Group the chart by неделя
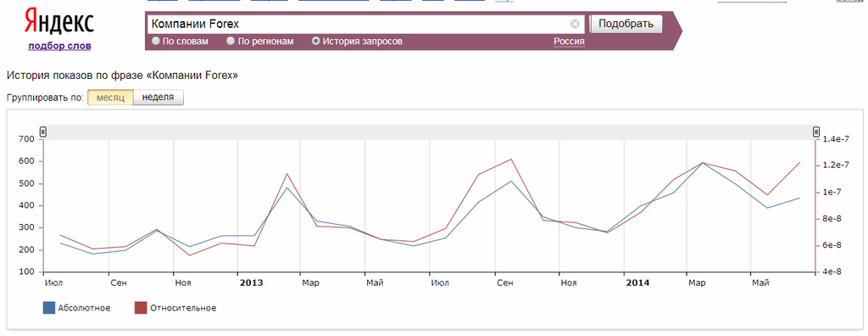 click(x=159, y=98)
